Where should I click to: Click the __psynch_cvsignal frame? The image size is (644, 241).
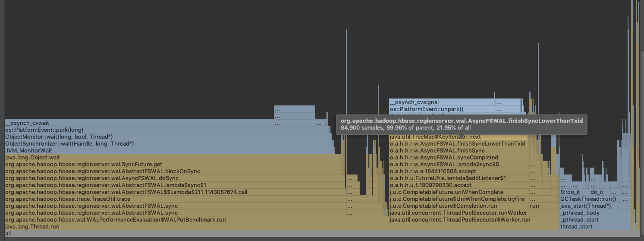coord(442,102)
